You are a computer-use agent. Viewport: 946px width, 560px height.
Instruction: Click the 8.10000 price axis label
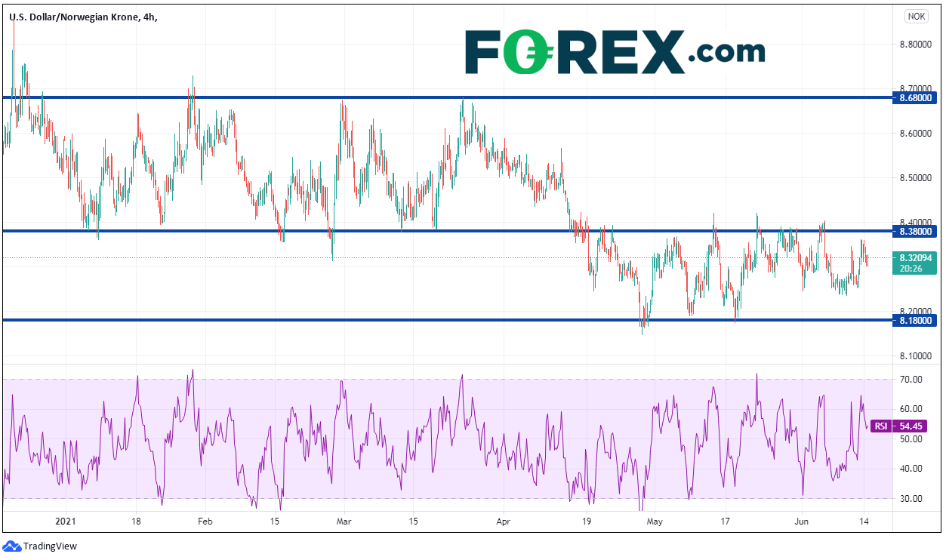914,355
